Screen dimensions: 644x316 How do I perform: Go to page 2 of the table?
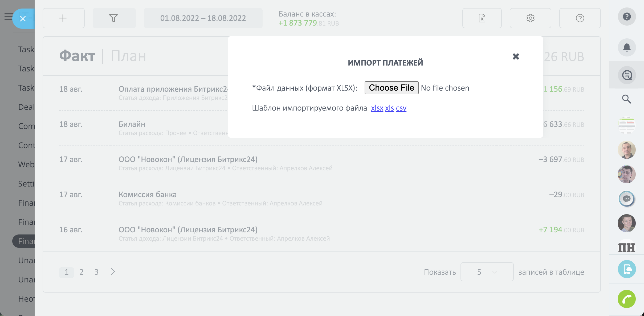coord(81,272)
